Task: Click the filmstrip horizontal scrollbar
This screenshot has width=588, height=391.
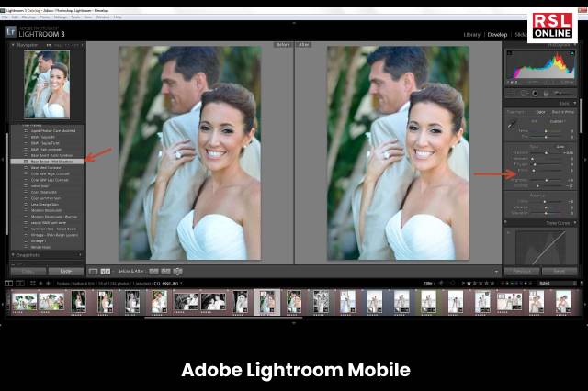Action: click(x=223, y=318)
